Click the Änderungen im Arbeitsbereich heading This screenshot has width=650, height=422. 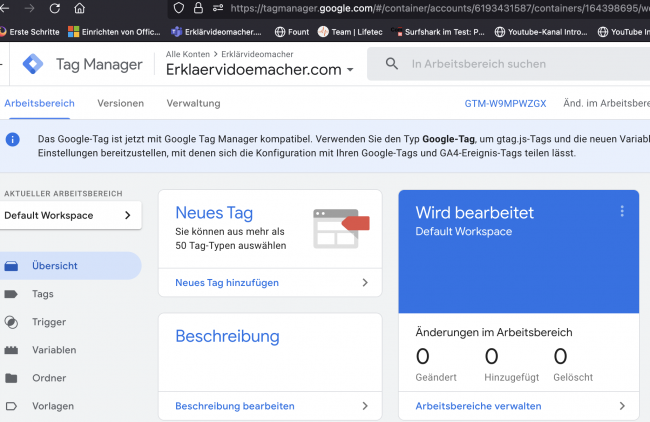(x=494, y=332)
